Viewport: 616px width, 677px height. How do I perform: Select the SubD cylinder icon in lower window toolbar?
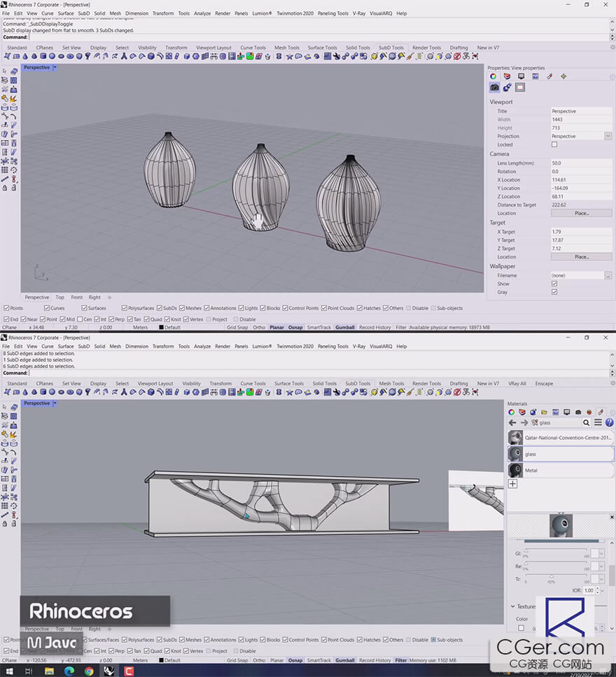[43, 392]
